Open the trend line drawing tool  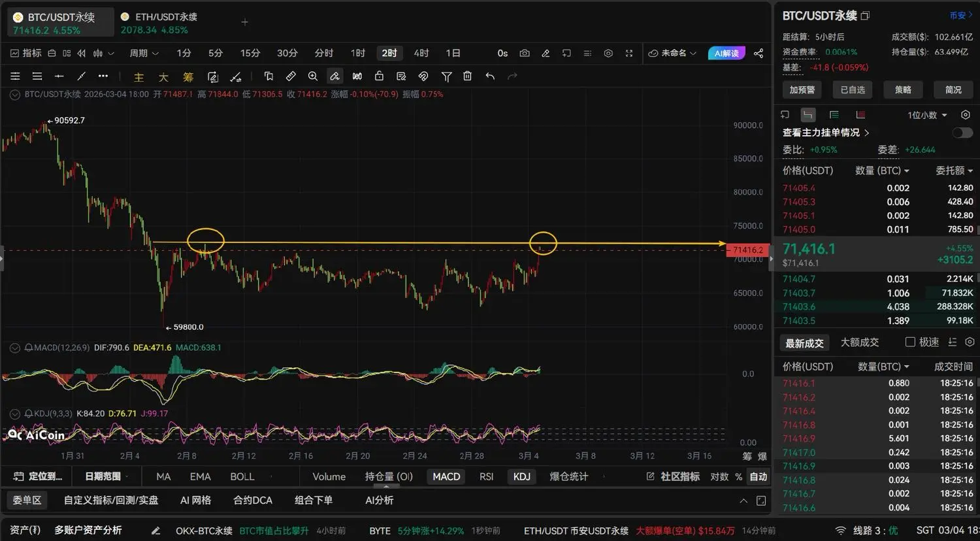(x=81, y=76)
